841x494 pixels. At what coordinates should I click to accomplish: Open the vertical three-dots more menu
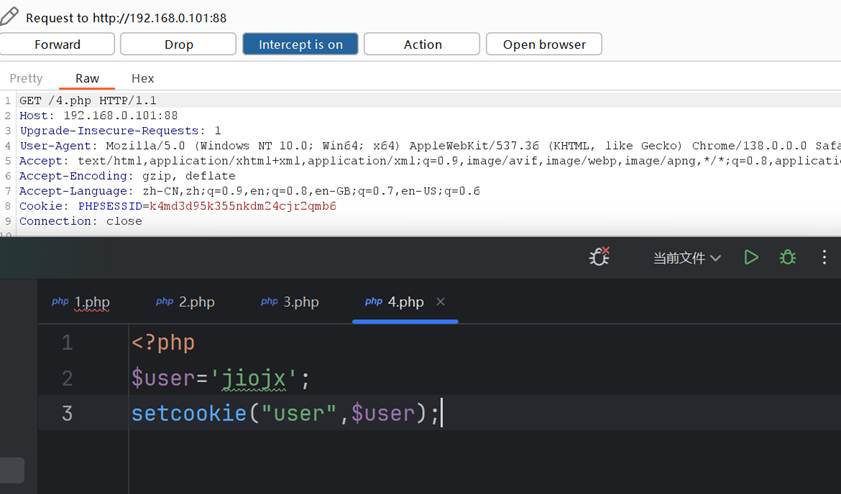click(824, 257)
